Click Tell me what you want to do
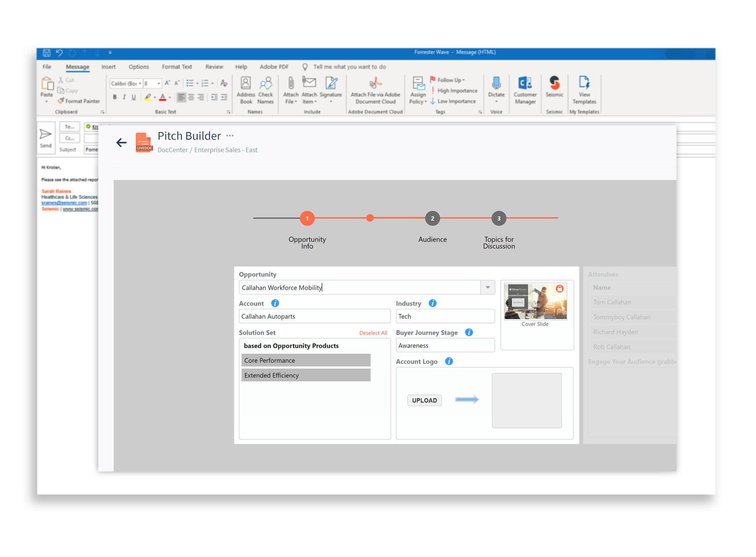 click(x=349, y=67)
